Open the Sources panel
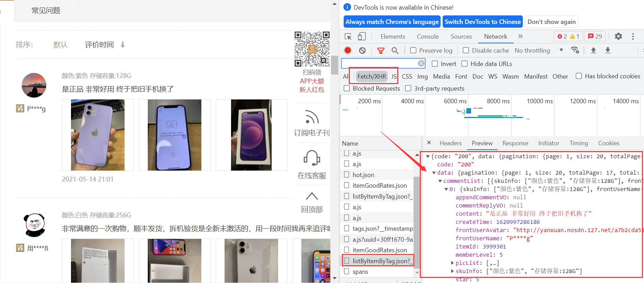644x283 pixels. 461,37
